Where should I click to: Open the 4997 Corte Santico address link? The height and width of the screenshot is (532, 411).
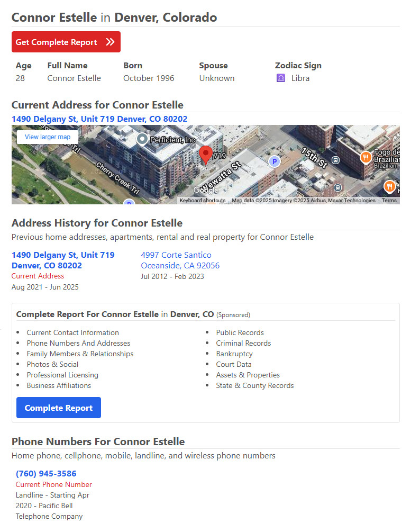tap(180, 260)
